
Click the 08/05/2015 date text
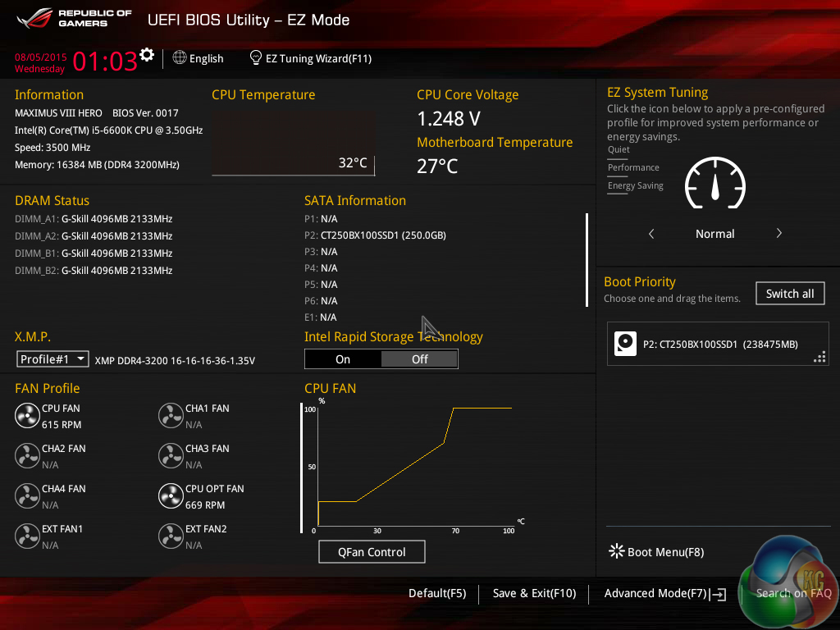click(41, 57)
